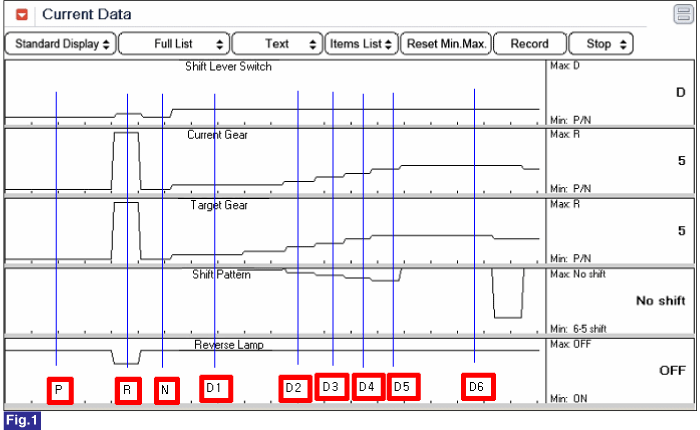Click Max: No shift text
Image resolution: width=700 pixels, height=430 pixels.
pos(578,274)
